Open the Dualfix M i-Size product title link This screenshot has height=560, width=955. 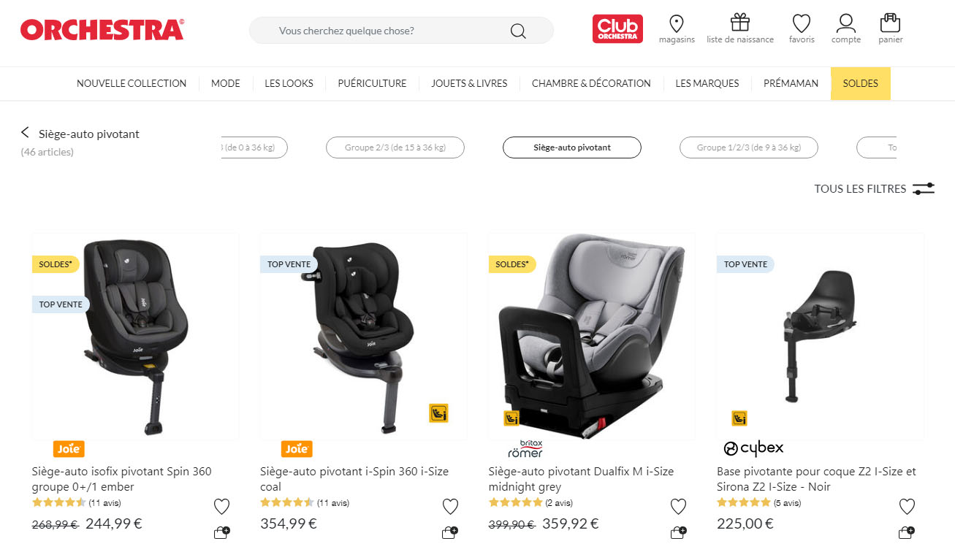[x=581, y=479]
